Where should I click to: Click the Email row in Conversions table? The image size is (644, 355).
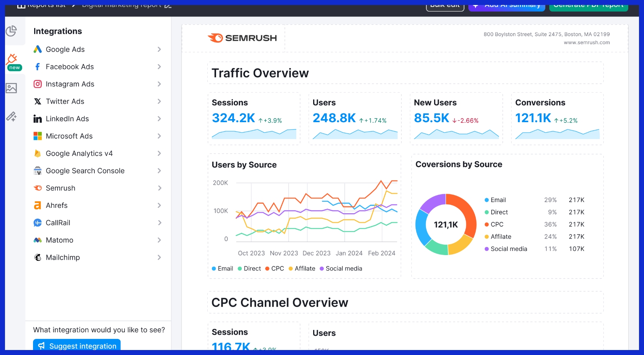535,200
